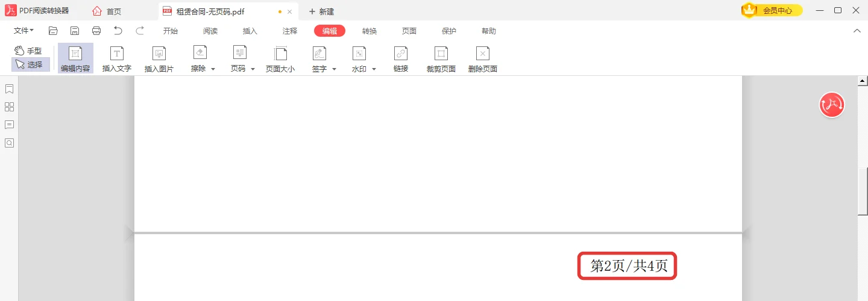This screenshot has height=301, width=868.
Task: Open the page Thumbnails sidebar icon
Action: tap(9, 107)
